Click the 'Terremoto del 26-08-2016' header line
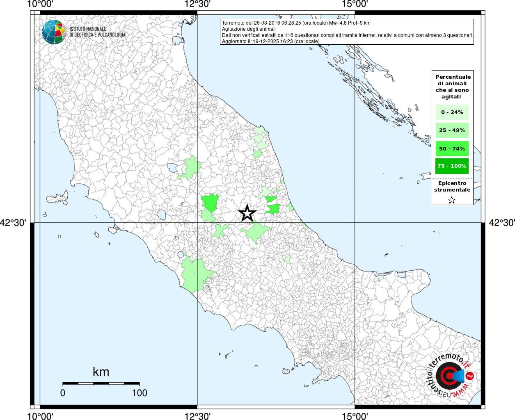The height and width of the screenshot is (420, 515). [x=296, y=23]
